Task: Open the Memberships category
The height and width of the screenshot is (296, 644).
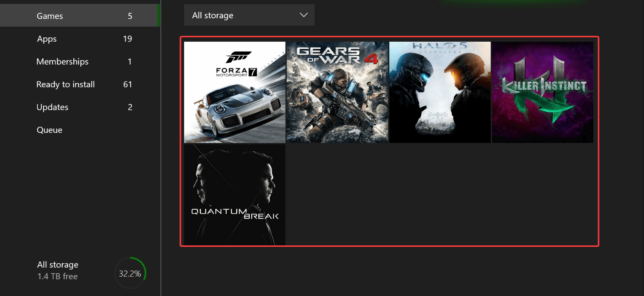Action: [x=80, y=62]
